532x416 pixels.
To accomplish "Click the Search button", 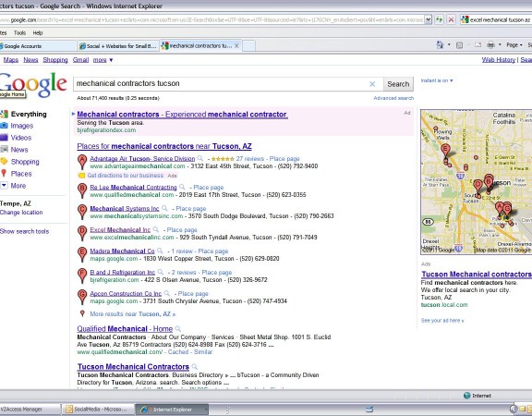I will coord(398,84).
